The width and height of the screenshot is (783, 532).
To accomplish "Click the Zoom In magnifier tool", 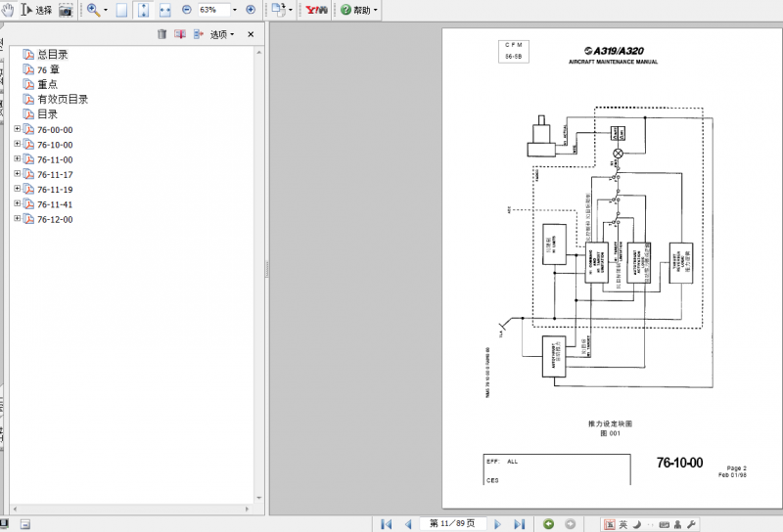I will (93, 10).
